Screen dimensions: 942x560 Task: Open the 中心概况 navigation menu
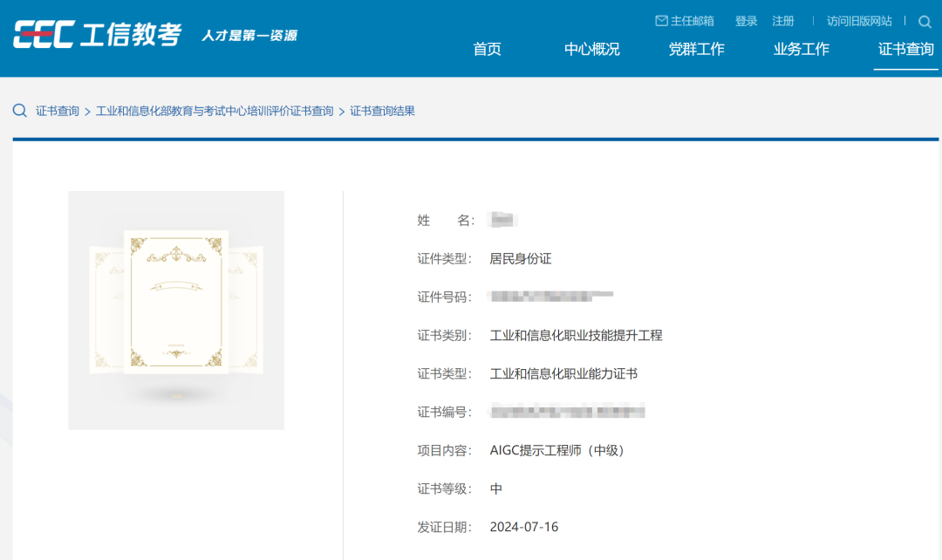(x=591, y=50)
